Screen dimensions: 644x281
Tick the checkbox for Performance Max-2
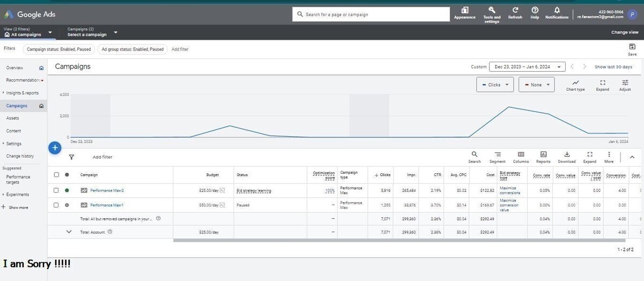point(56,190)
